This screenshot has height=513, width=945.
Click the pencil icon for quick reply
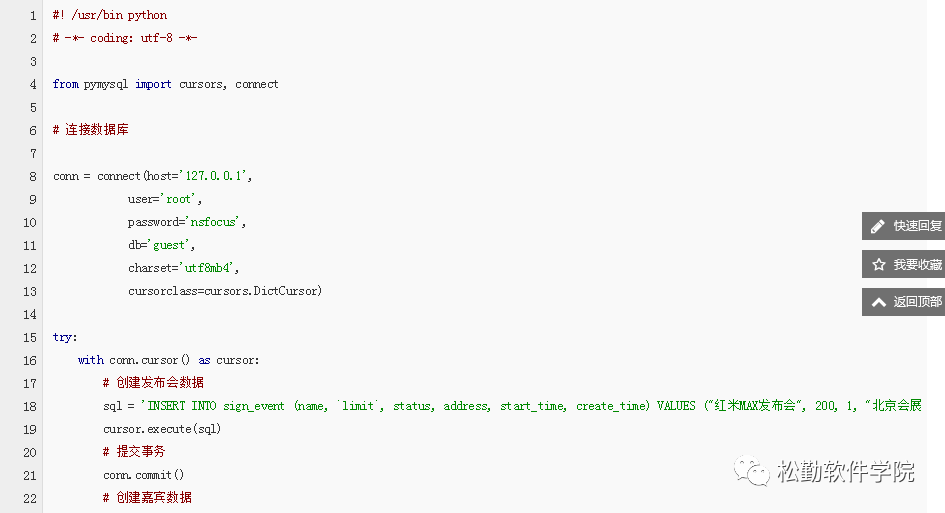tap(878, 226)
